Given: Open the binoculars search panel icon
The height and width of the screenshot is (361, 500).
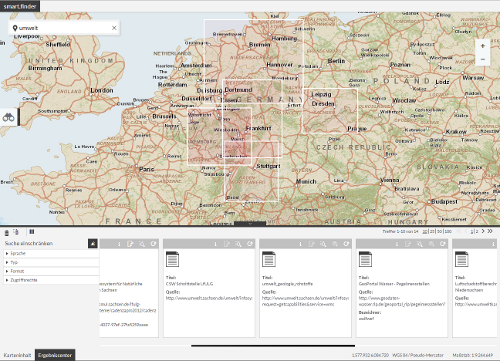Looking at the screenshot, I should (x=9, y=117).
